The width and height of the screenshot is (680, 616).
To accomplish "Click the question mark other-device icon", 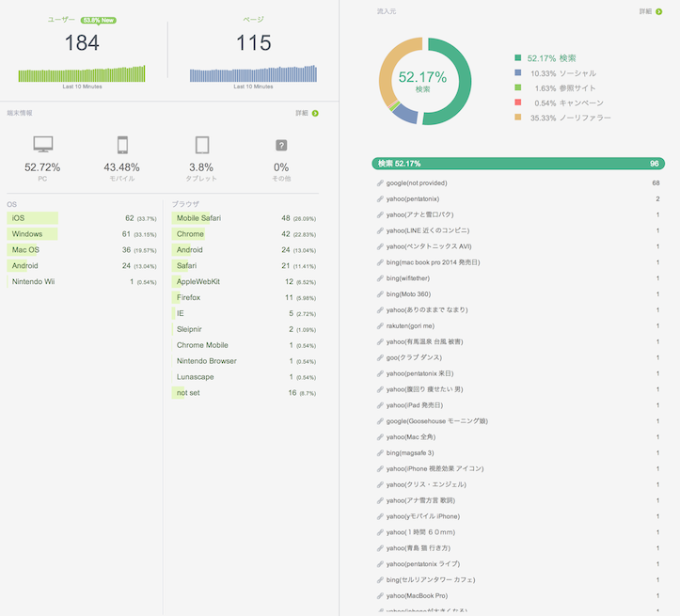I will (280, 145).
